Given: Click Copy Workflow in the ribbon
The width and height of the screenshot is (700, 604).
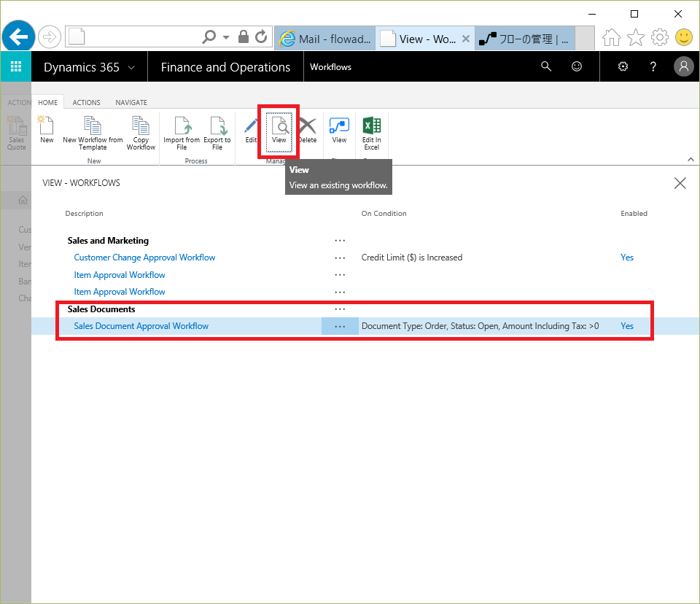Looking at the screenshot, I should tap(141, 133).
